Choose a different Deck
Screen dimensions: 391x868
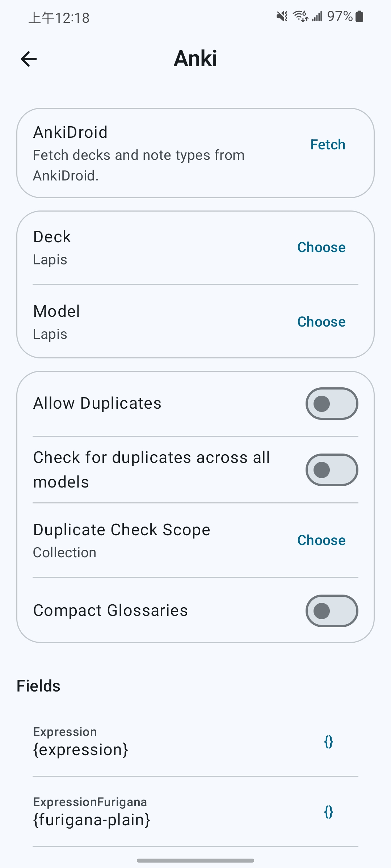321,247
